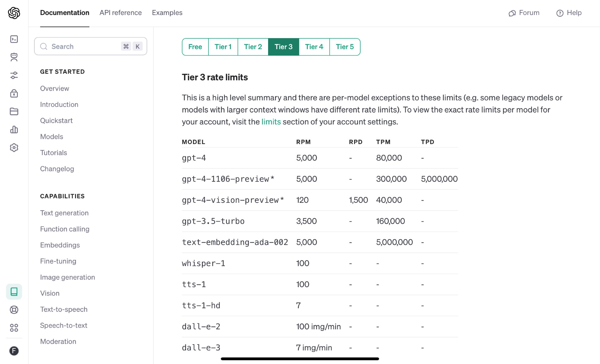Screen dimensions: 600x364
Task: Select the Documentation book icon in sidebar
Action: [x=14, y=292]
